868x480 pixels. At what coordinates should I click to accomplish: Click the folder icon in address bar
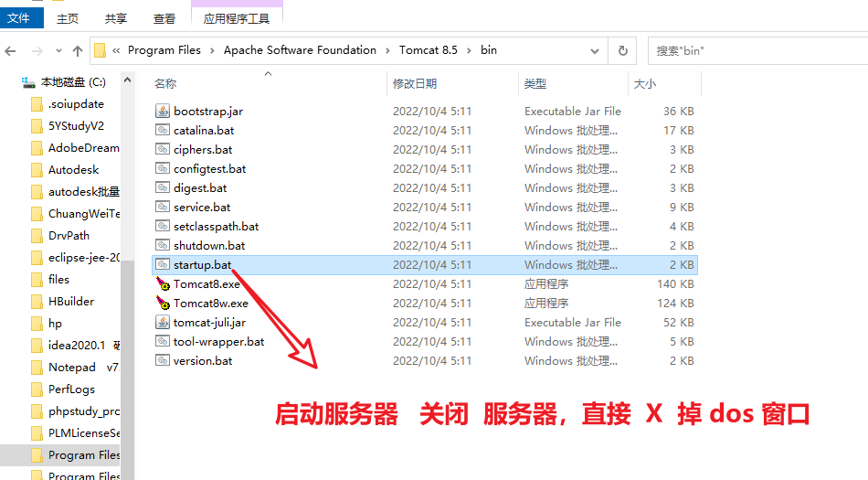pos(101,51)
